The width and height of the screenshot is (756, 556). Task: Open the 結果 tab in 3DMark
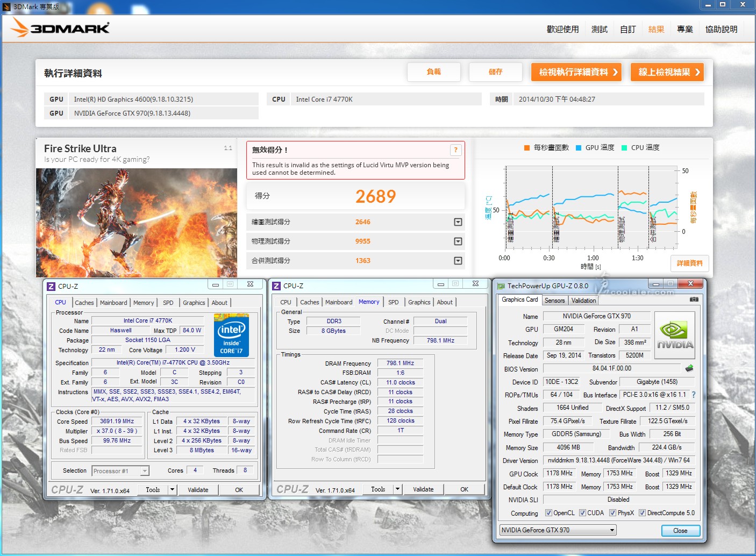[657, 29]
